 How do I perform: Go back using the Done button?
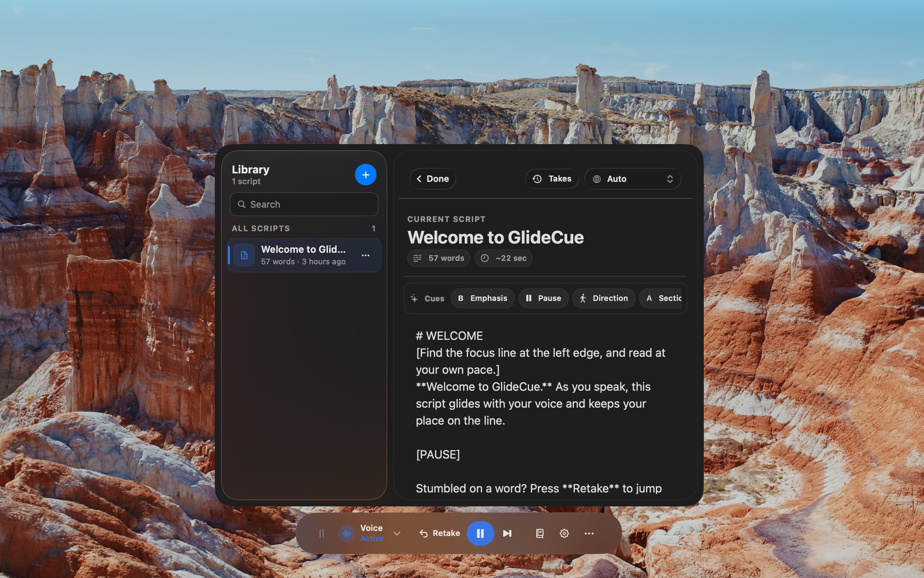432,179
